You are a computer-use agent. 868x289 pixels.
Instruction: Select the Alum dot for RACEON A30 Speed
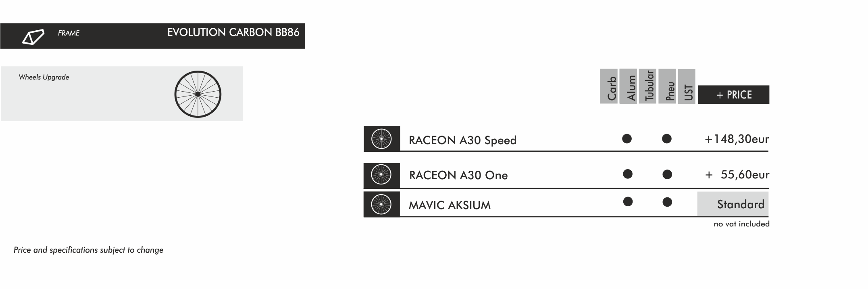pyautogui.click(x=627, y=139)
